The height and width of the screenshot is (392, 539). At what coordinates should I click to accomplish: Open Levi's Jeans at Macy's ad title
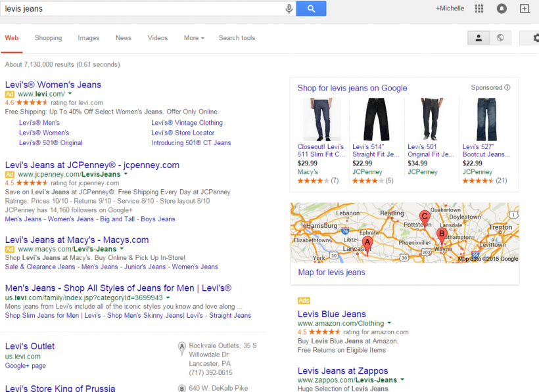pyautogui.click(x=77, y=240)
